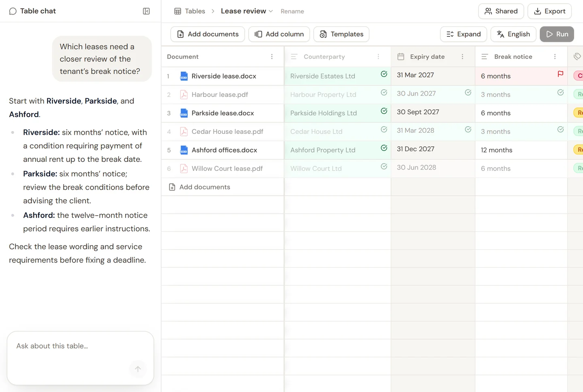Click Ashford offices.docx file icon
The height and width of the screenshot is (392, 583).
pos(184,150)
